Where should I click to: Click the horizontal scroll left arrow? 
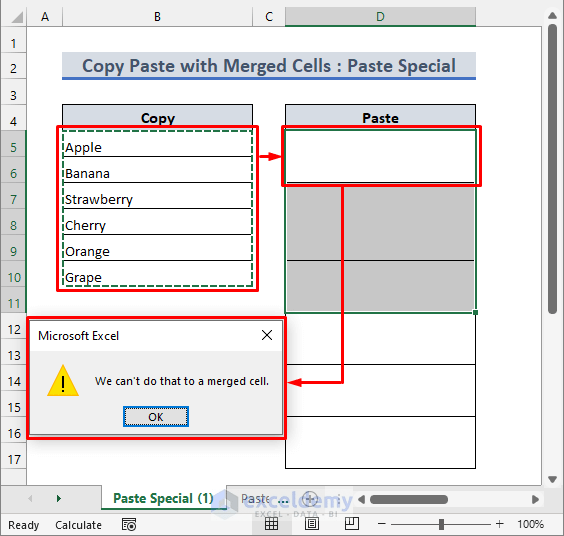[362, 499]
